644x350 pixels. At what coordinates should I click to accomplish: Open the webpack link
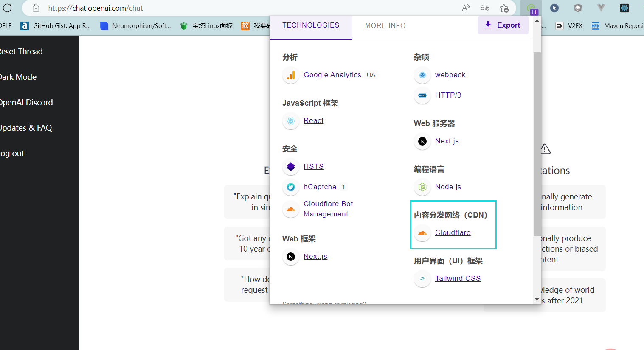tap(450, 75)
